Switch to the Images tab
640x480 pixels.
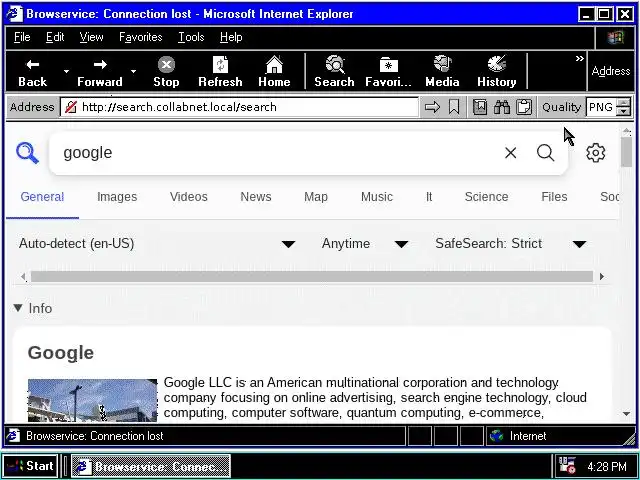click(x=117, y=197)
